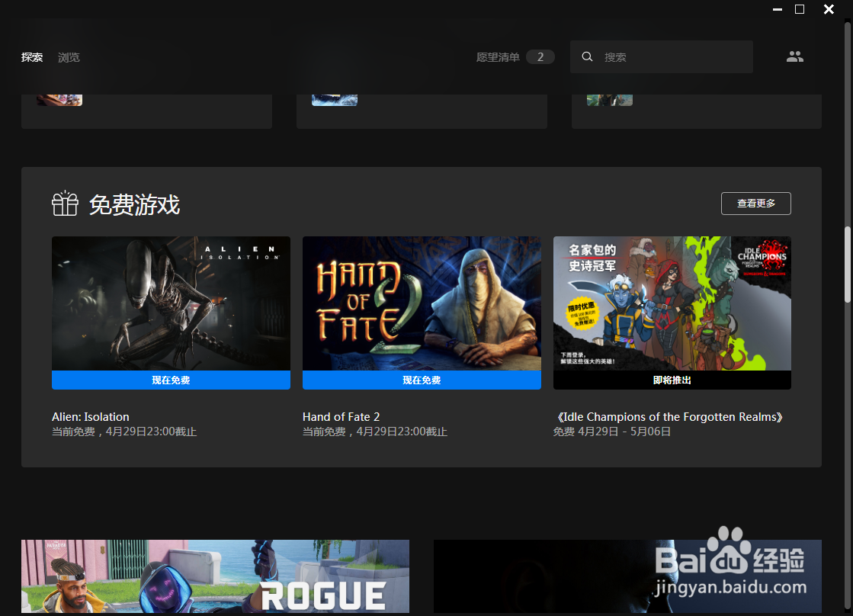Switch to the 浏览 tab

[x=69, y=57]
